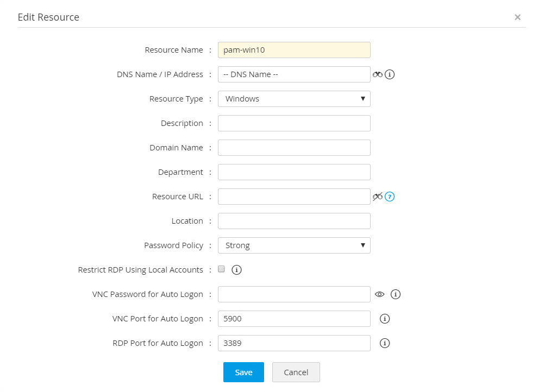Click the Description text field

pos(294,123)
